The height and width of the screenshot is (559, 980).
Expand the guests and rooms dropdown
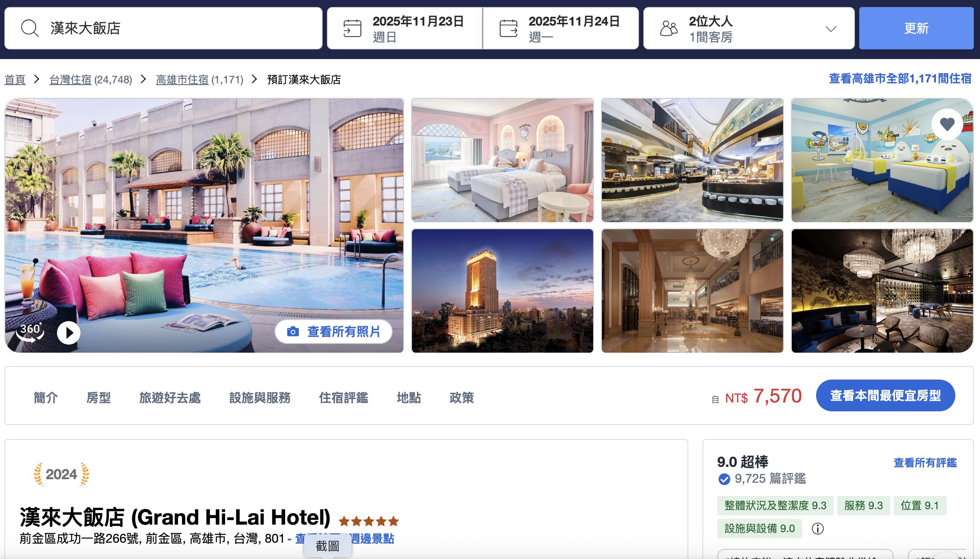click(831, 29)
